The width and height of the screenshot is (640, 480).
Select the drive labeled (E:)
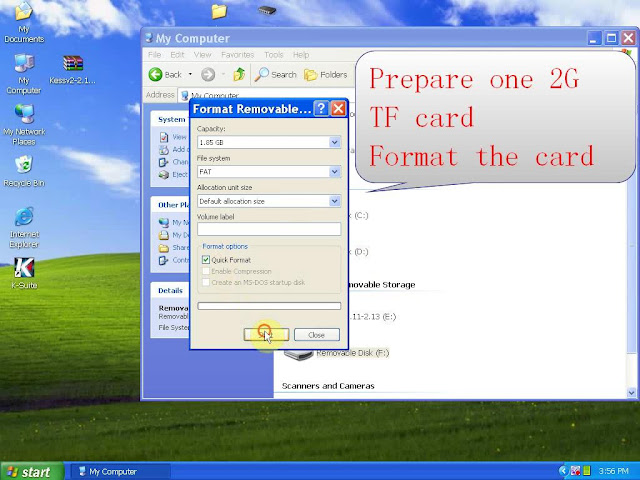tap(371, 317)
